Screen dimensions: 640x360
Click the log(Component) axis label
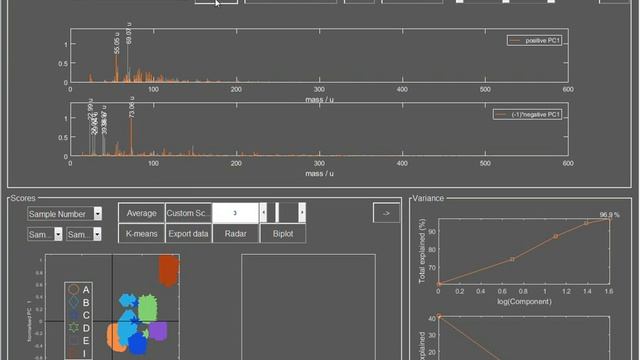pos(524,302)
